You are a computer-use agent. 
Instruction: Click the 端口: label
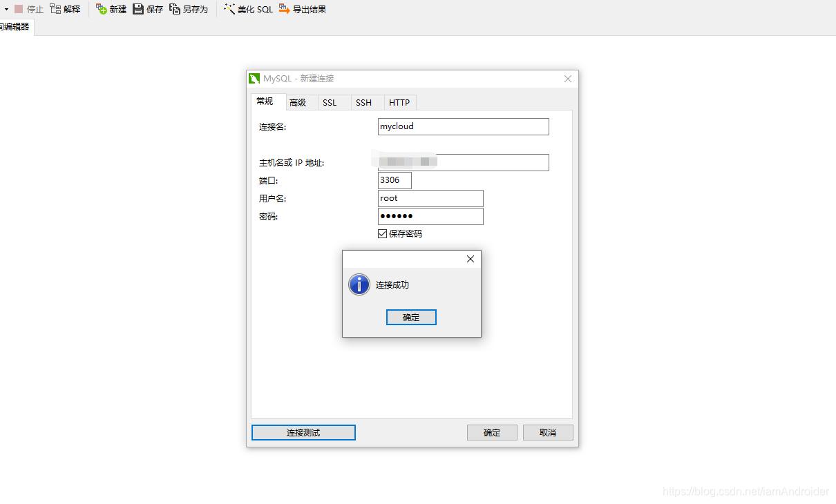click(x=268, y=181)
